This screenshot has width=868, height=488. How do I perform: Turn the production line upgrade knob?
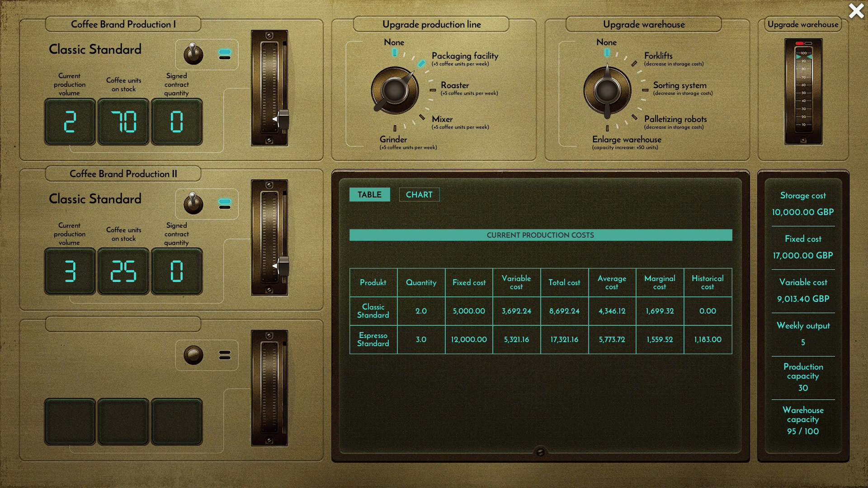tap(394, 90)
